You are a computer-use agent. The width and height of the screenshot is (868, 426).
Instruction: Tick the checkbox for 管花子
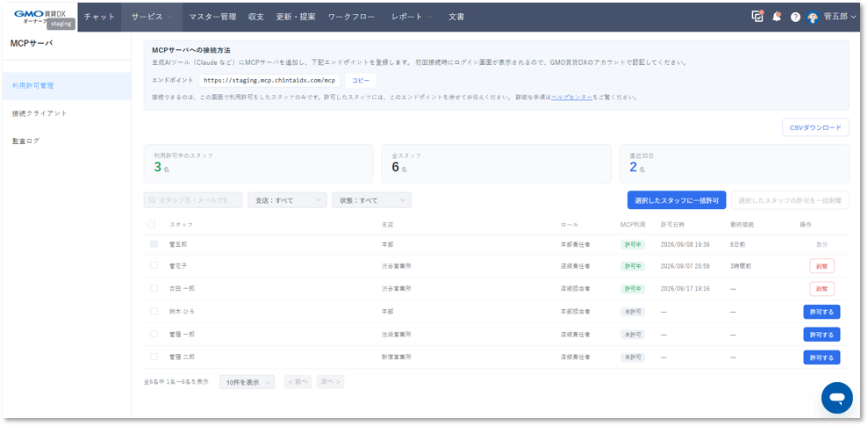click(x=154, y=265)
